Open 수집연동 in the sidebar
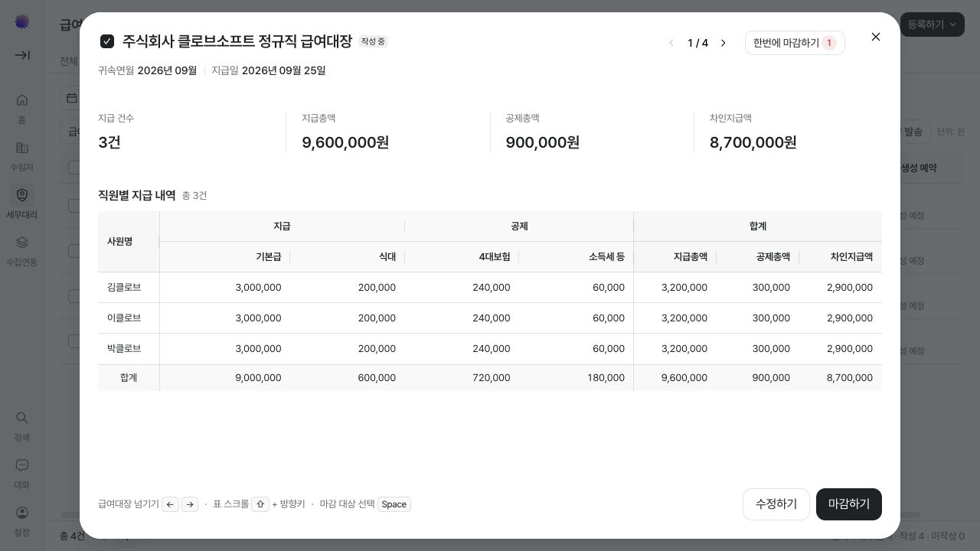This screenshot has height=551, width=980. 22,250
